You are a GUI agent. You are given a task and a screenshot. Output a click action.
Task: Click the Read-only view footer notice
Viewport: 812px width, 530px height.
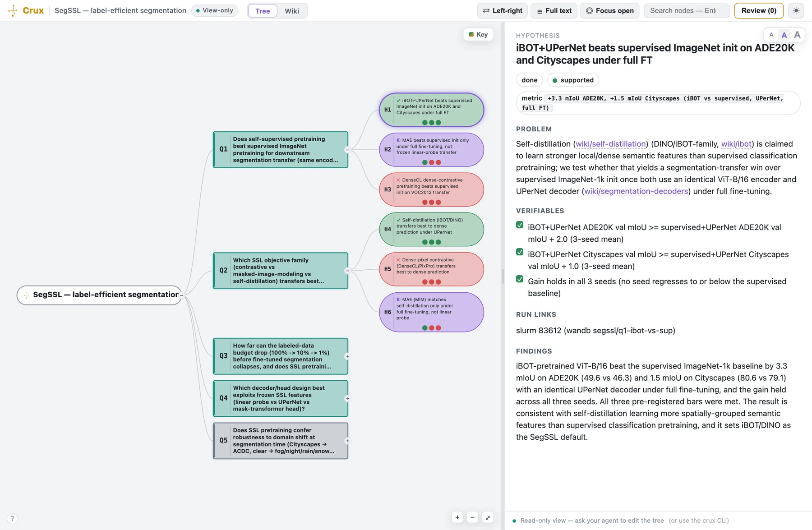click(x=620, y=521)
